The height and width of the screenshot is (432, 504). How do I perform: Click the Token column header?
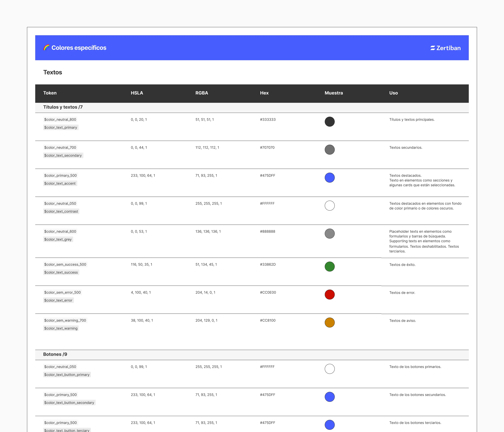[50, 93]
